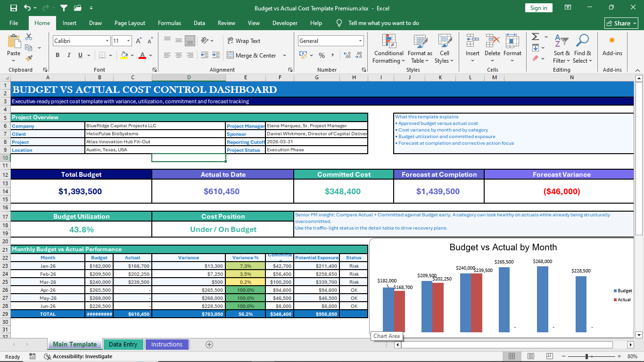Decrease font size with the smaller A icon
The image size is (644, 362).
click(x=149, y=41)
